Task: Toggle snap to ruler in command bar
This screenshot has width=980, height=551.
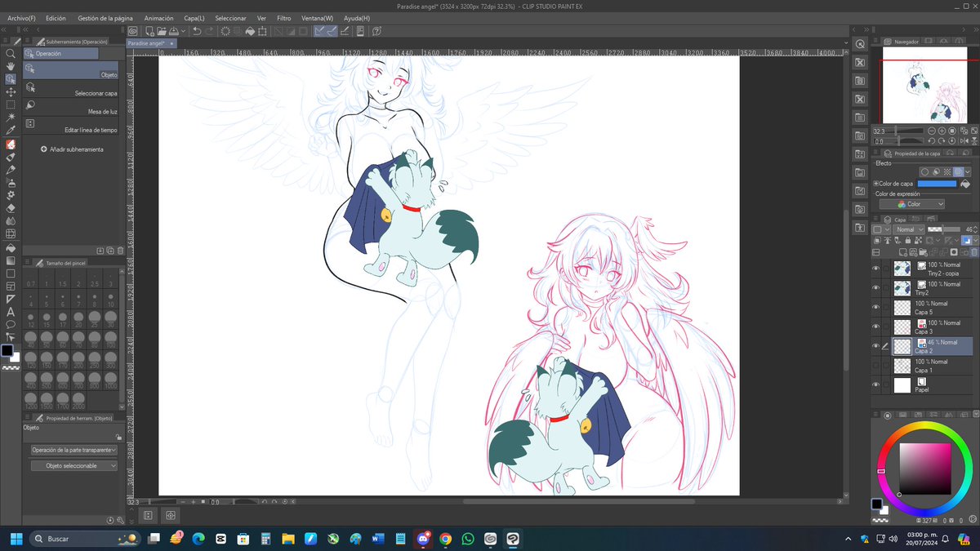Action: tap(320, 31)
